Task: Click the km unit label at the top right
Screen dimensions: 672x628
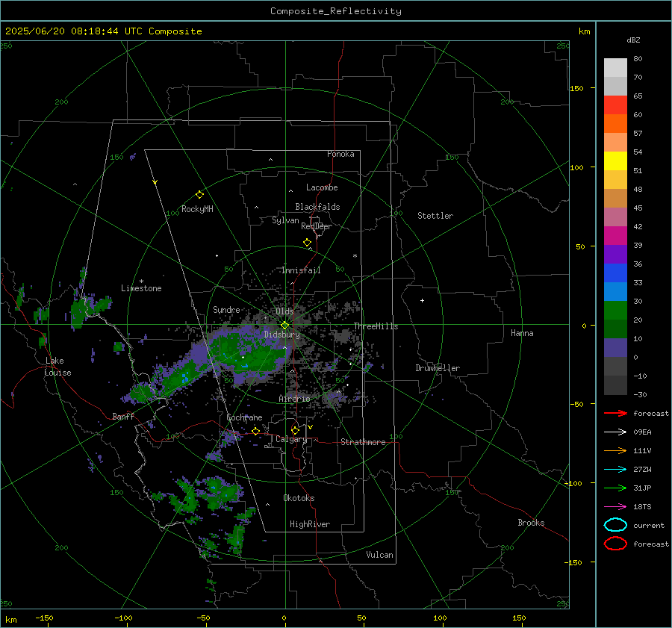Action: (584, 31)
